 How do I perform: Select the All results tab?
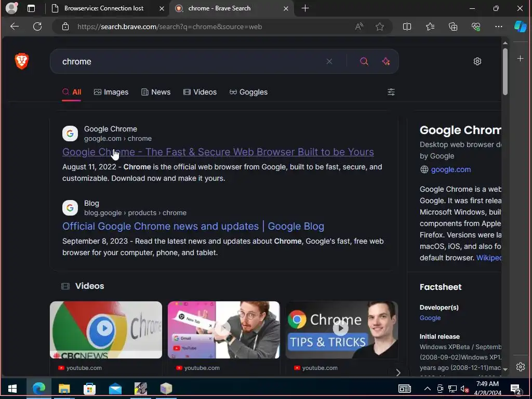coord(72,92)
